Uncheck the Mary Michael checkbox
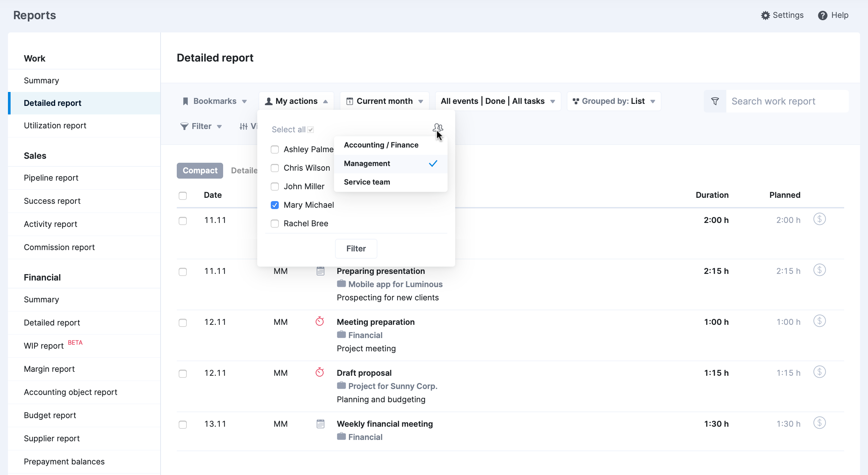The width and height of the screenshot is (868, 475). click(x=275, y=205)
